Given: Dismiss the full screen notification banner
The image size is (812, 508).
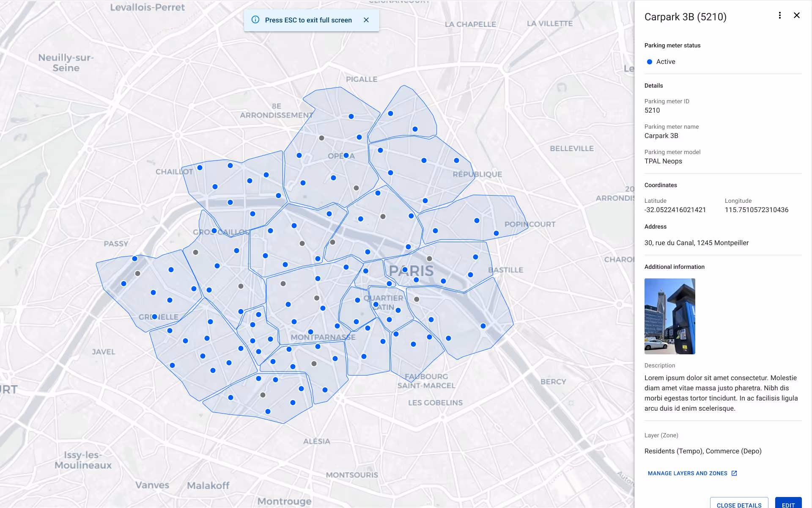Looking at the screenshot, I should [366, 20].
